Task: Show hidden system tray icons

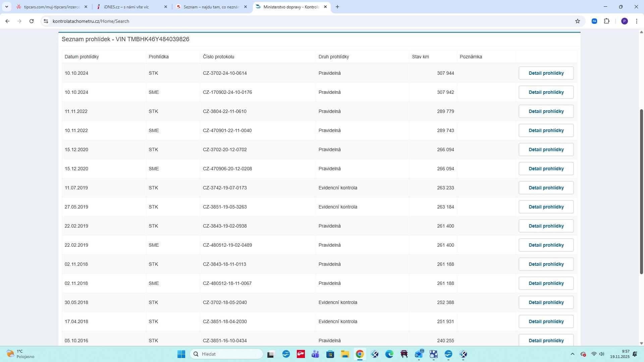Action: coord(572,354)
